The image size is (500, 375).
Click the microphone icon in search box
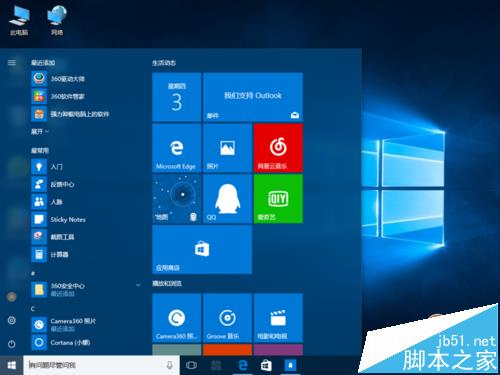[170, 365]
